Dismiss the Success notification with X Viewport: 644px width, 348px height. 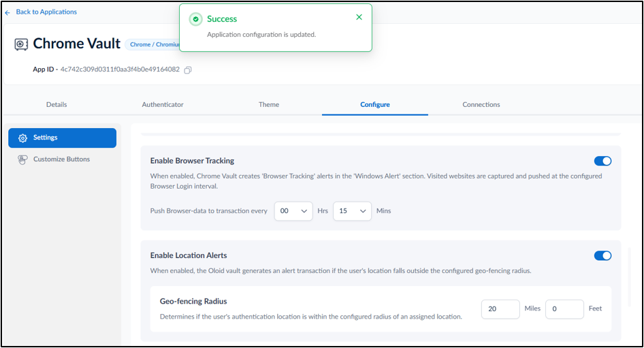359,17
